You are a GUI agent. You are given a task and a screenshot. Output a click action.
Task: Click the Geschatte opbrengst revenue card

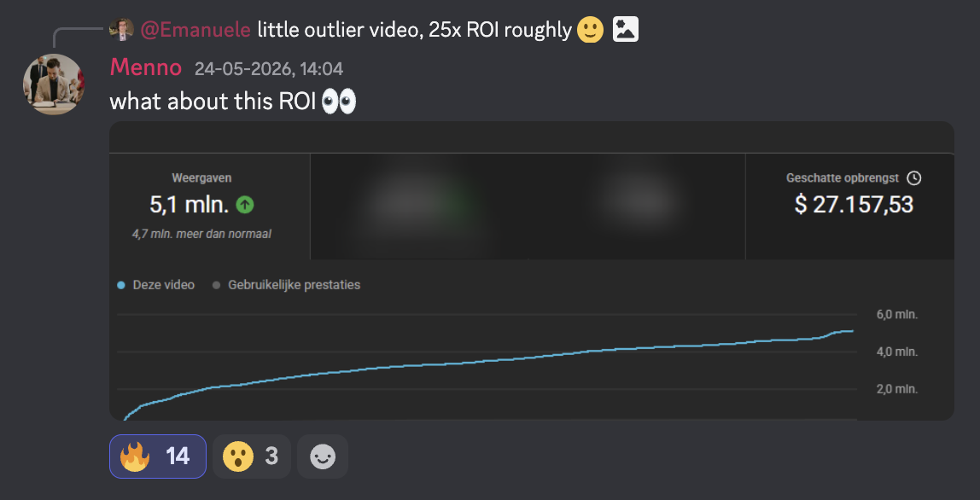coord(850,206)
